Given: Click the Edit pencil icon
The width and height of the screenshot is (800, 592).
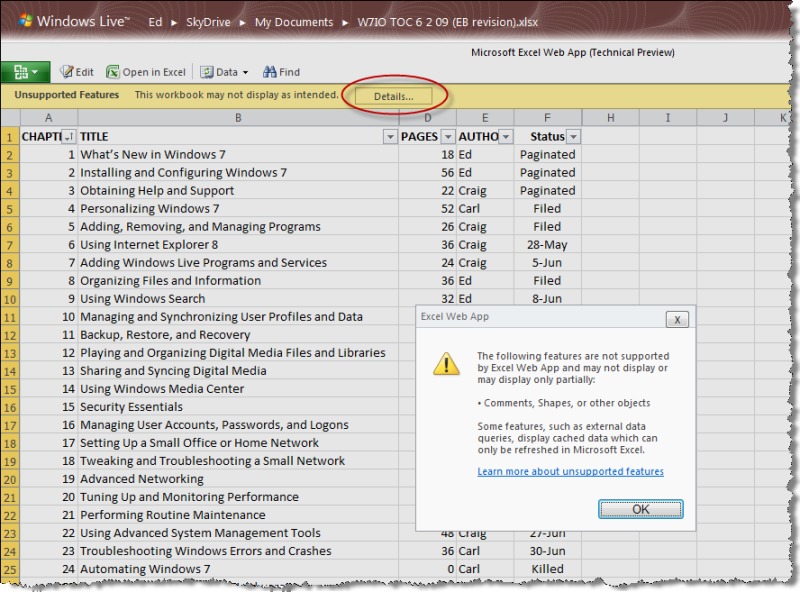Looking at the screenshot, I should (66, 72).
